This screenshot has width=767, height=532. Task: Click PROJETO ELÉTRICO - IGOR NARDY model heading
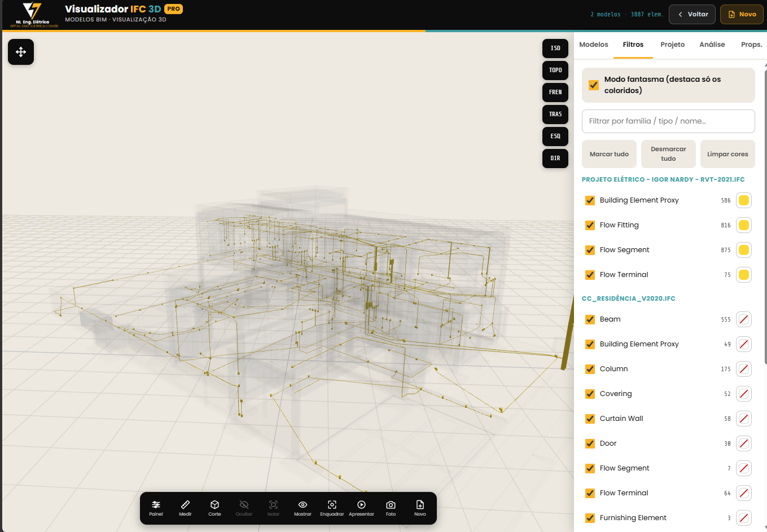663,179
